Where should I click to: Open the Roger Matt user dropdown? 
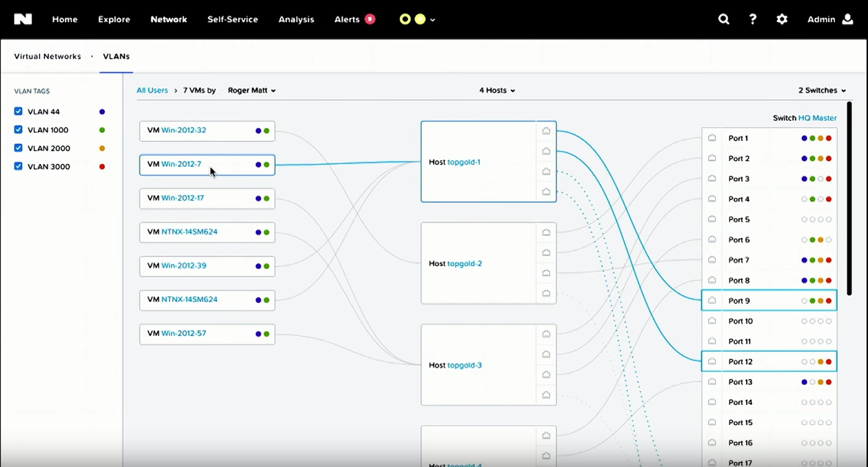click(252, 90)
